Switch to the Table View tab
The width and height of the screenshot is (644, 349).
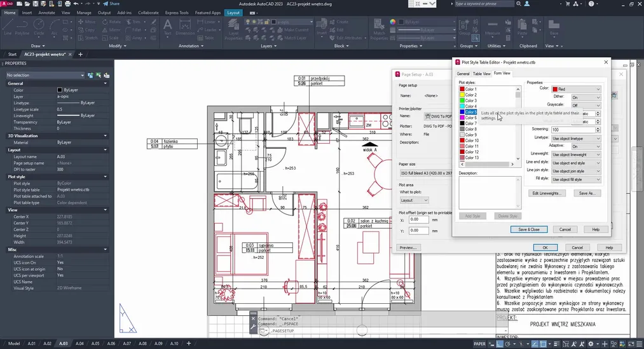coord(481,74)
